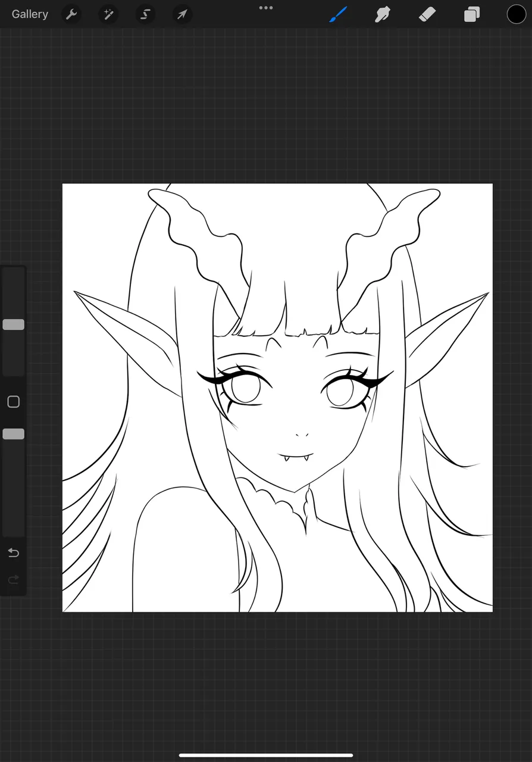Select the Eraser tool
Viewport: 532px width, 762px height.
(427, 14)
